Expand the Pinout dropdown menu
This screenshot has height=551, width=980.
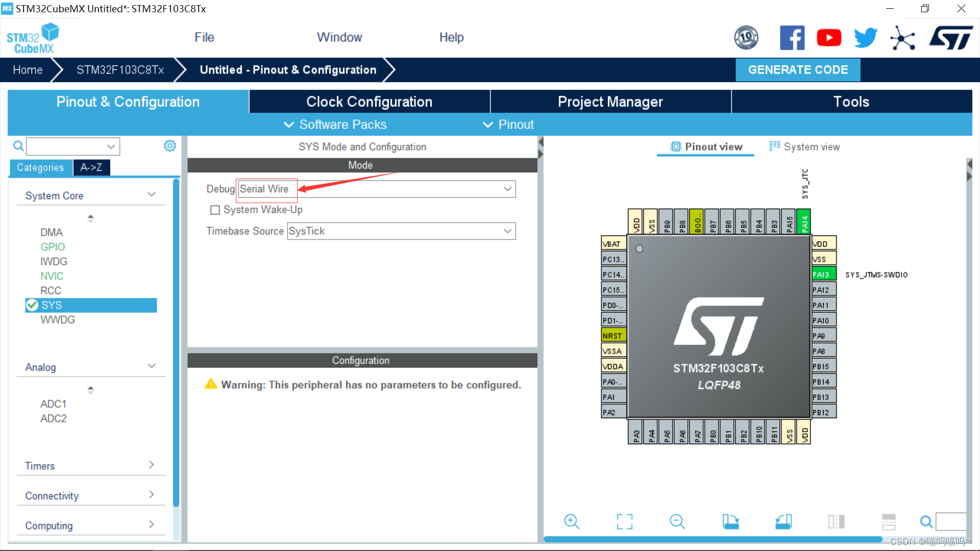(508, 124)
